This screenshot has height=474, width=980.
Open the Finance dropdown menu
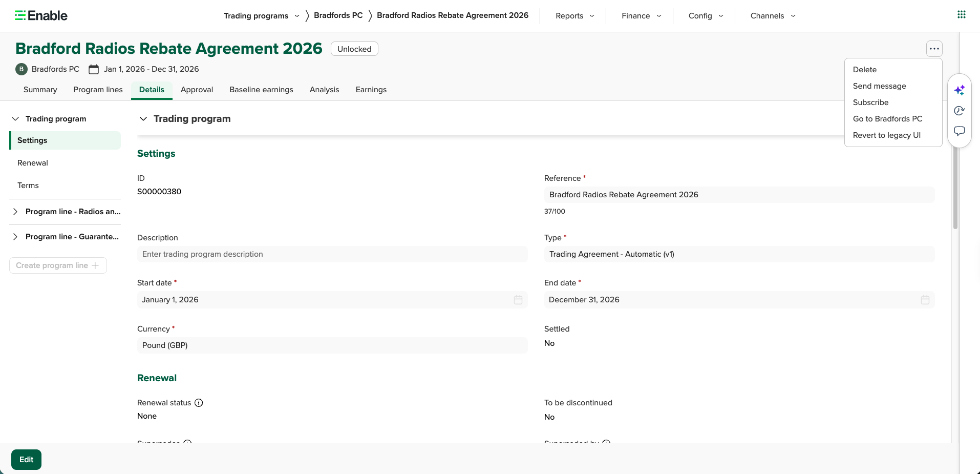[642, 16]
